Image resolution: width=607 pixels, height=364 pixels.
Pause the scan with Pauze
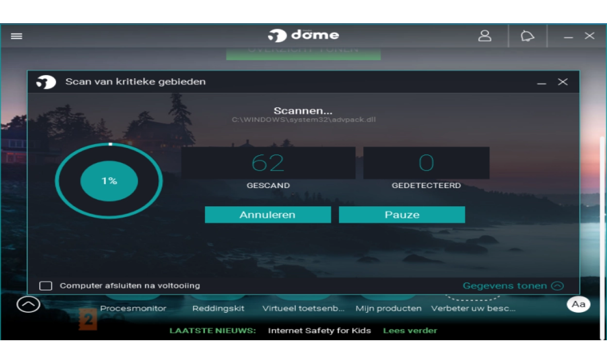coord(402,215)
